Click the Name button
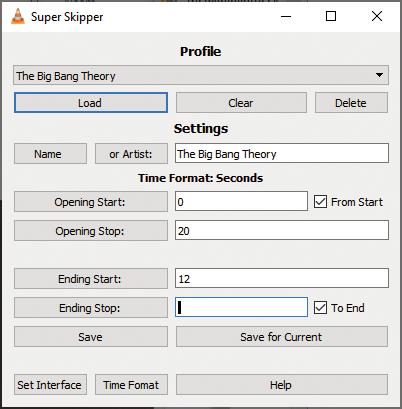Screen dimensions: 402x409 (50, 154)
